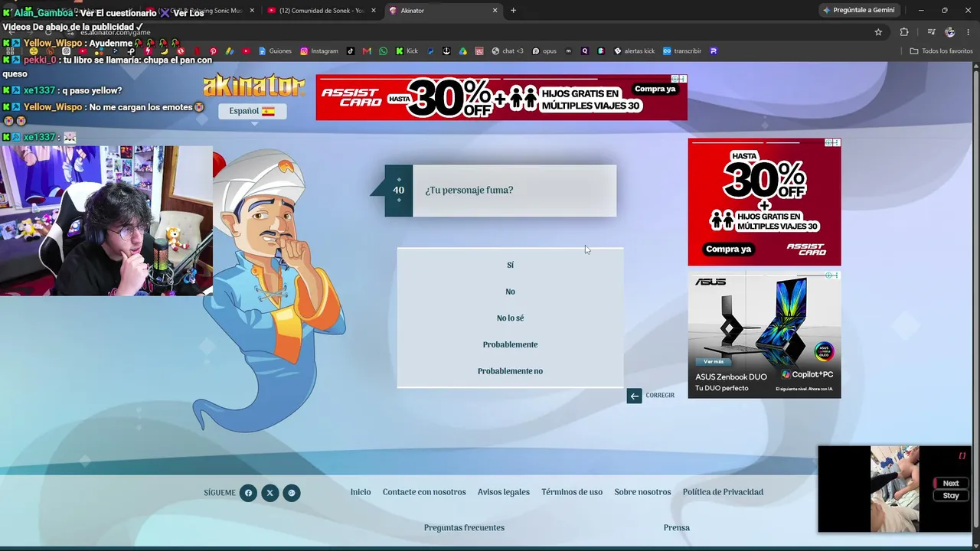The width and height of the screenshot is (980, 551).
Task: Open the "chat <3" bookmark
Action: coord(508,51)
